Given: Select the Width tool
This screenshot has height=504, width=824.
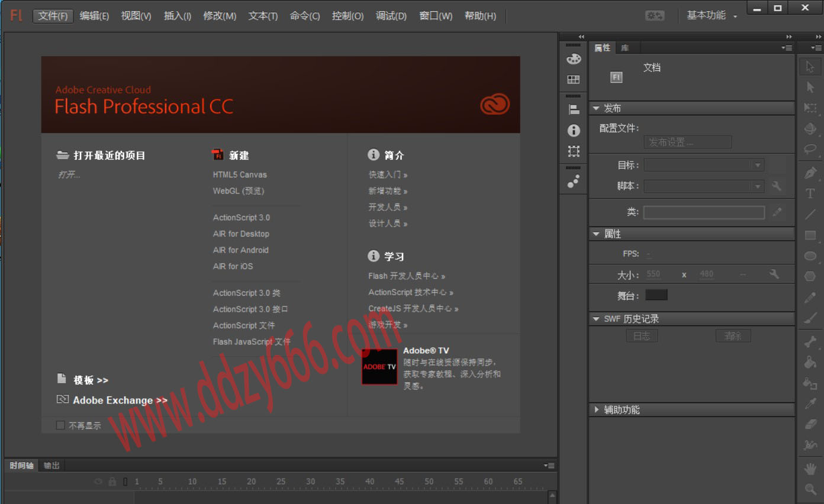Looking at the screenshot, I should [810, 445].
